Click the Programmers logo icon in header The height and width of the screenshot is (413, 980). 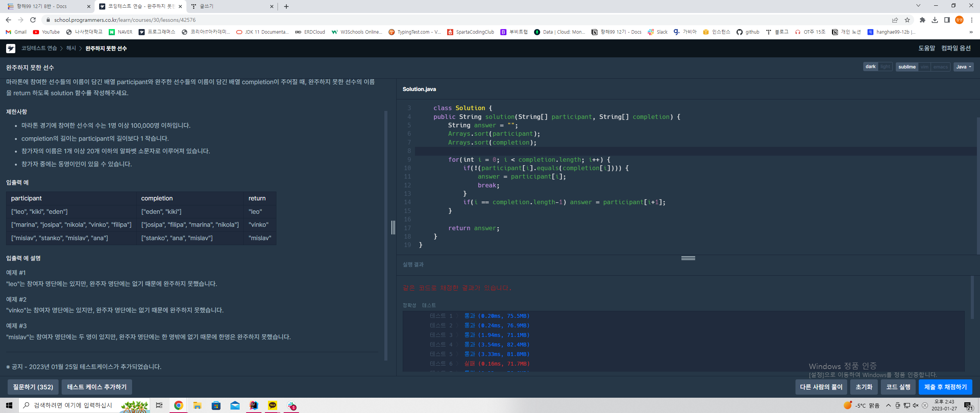pos(11,48)
